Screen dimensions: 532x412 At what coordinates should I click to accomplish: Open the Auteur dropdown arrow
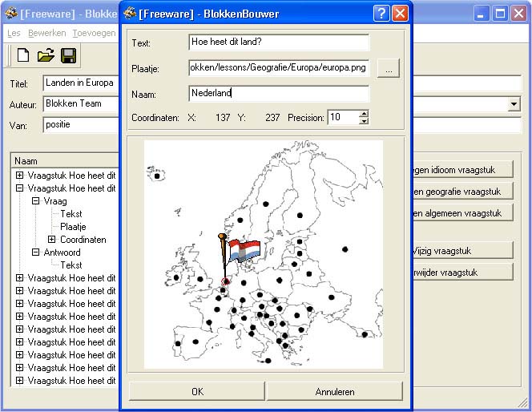(514, 104)
